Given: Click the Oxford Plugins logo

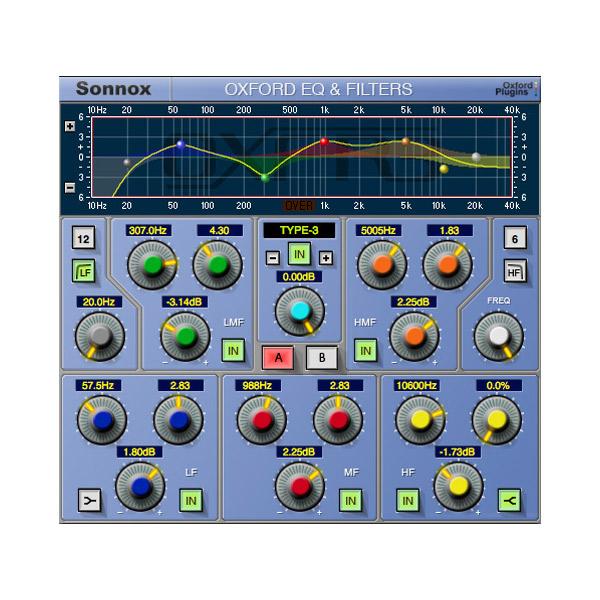Looking at the screenshot, I should click(520, 88).
